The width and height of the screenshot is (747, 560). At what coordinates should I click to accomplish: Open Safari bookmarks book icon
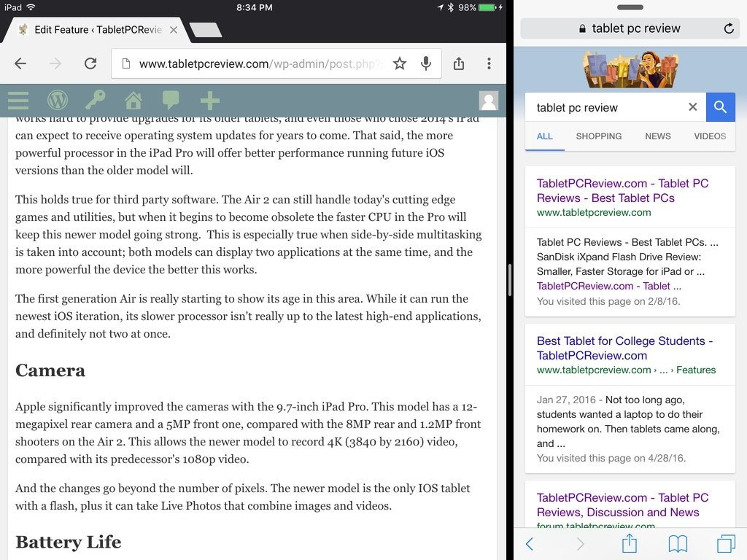coord(678,543)
